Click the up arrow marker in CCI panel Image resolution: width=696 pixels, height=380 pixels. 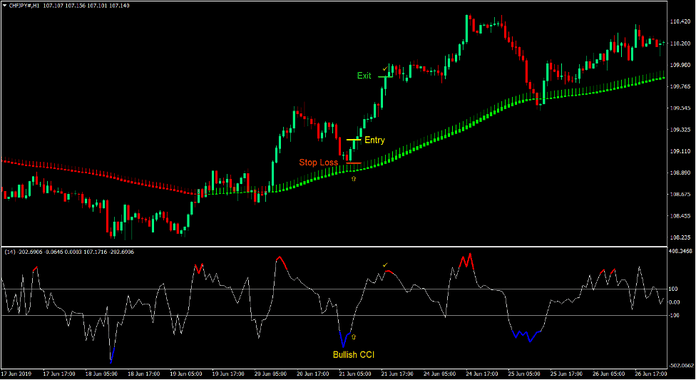[354, 337]
